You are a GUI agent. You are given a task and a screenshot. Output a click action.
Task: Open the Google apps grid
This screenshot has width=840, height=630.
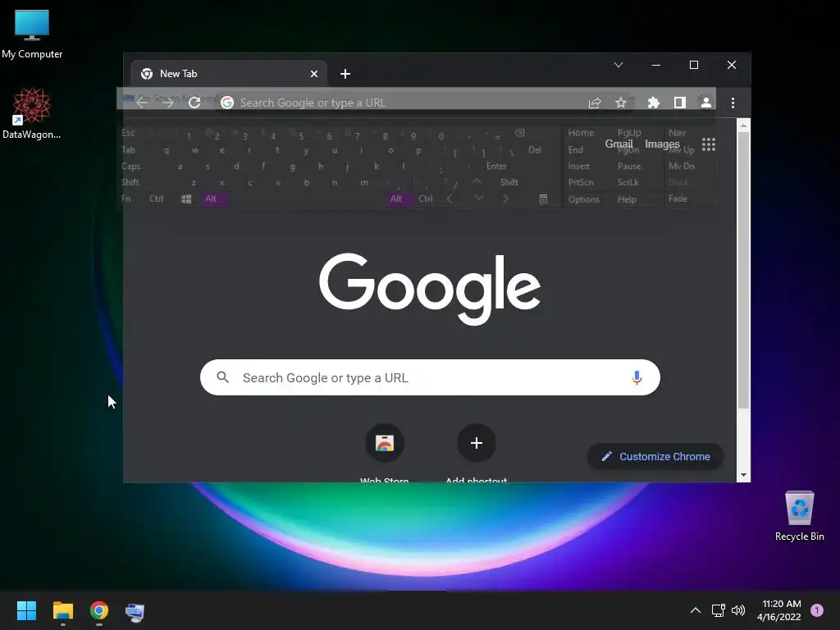coord(709,144)
